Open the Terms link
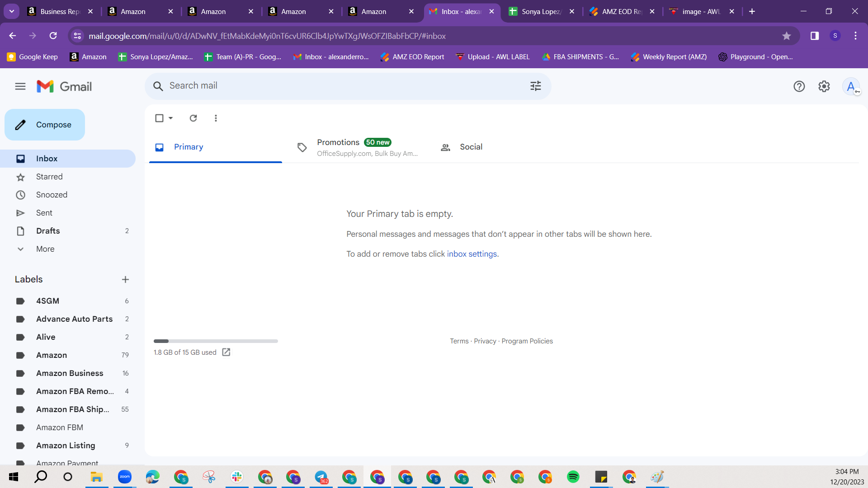The image size is (868, 488). click(x=459, y=341)
